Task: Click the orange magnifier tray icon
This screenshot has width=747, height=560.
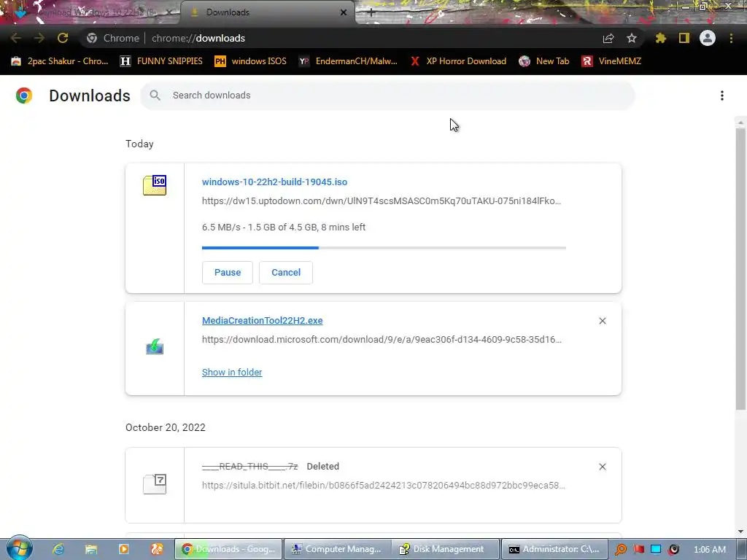Action: point(621,550)
